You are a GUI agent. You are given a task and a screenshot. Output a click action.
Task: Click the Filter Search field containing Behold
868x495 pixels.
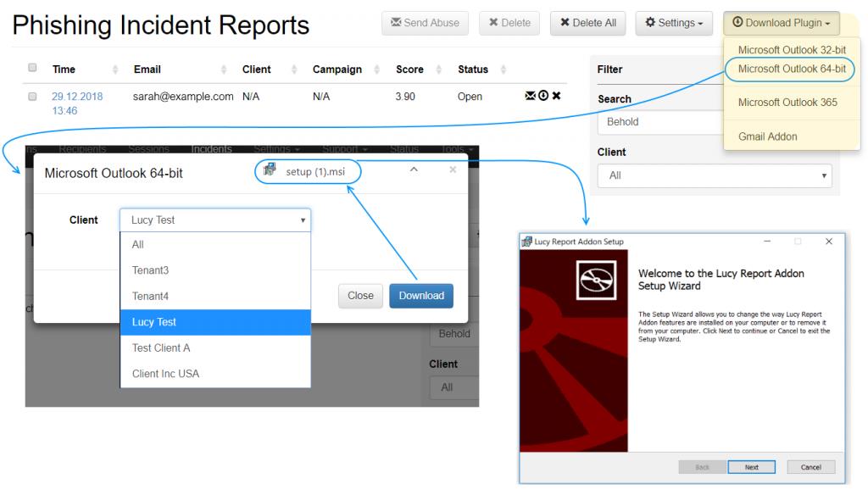pyautogui.click(x=660, y=122)
